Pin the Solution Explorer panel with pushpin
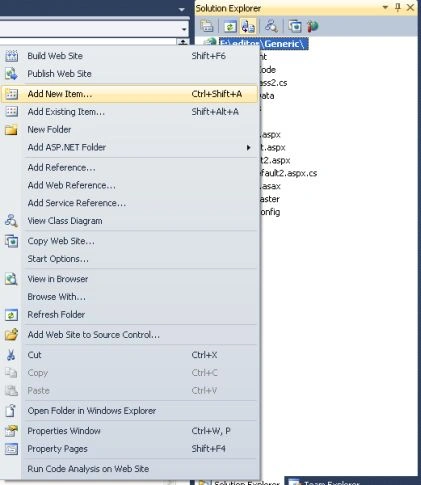 click(x=398, y=7)
